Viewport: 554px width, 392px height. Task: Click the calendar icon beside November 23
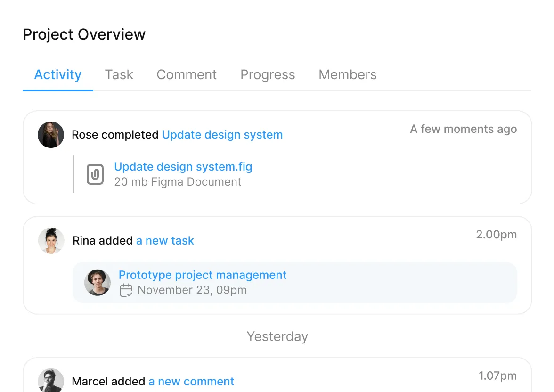126,290
